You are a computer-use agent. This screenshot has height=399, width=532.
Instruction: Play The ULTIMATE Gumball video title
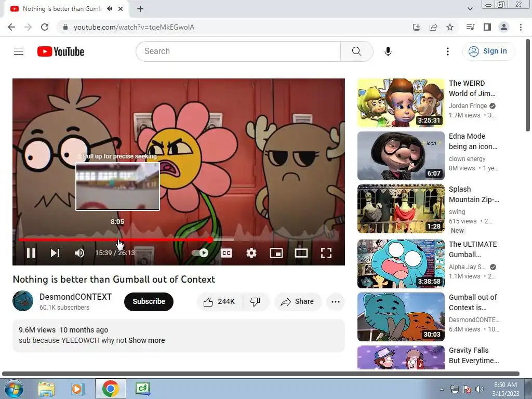tap(473, 249)
